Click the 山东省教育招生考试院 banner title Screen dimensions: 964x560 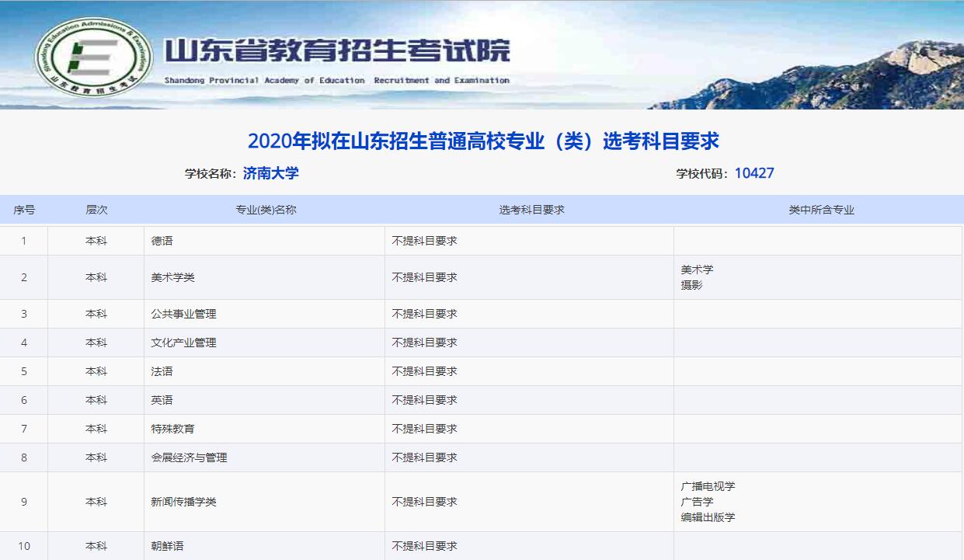pos(337,51)
